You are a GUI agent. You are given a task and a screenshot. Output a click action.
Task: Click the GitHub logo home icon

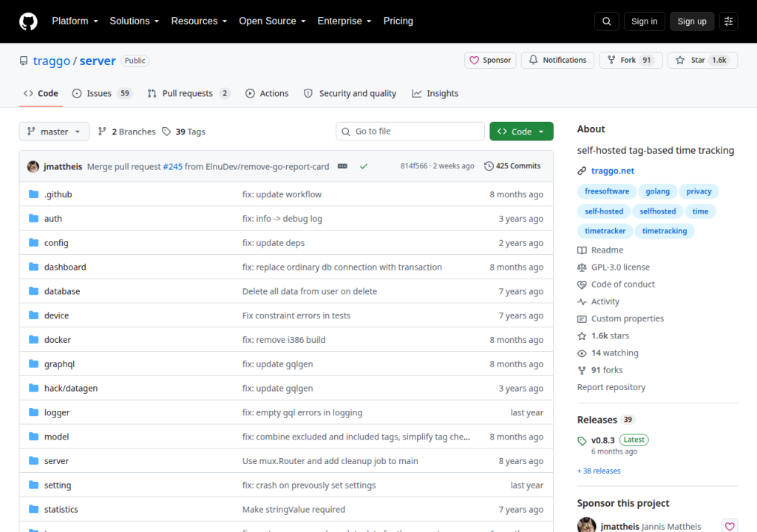(x=28, y=21)
